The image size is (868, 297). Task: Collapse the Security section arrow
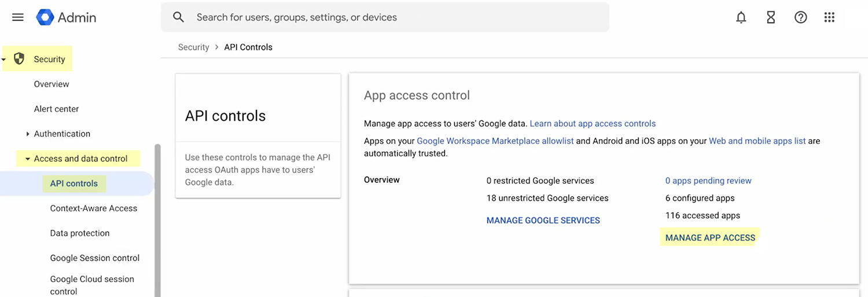click(x=4, y=60)
